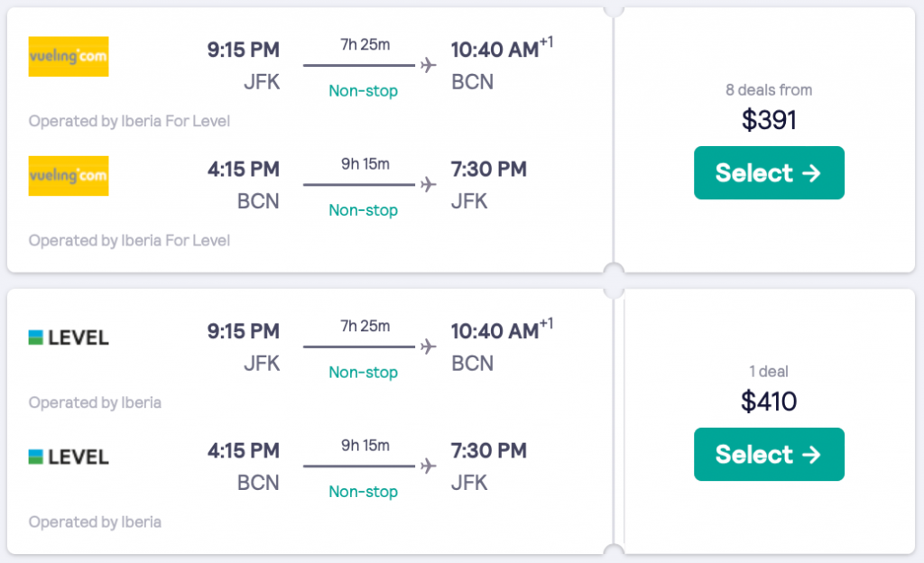Click Non-stop label on Vueling's 7h 25m flight
Image resolution: width=924 pixels, height=563 pixels.
363,91
